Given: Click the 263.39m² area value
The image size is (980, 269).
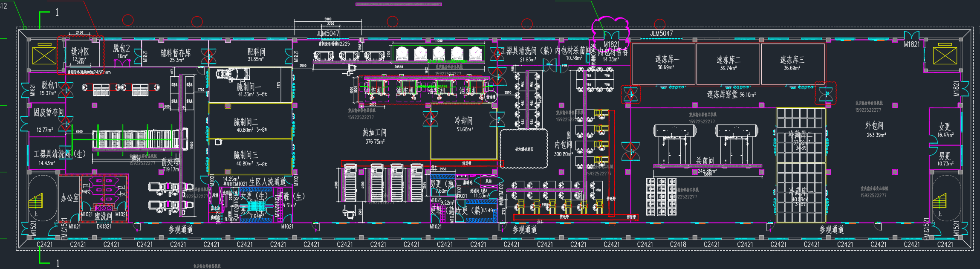Looking at the screenshot, I should [876, 135].
